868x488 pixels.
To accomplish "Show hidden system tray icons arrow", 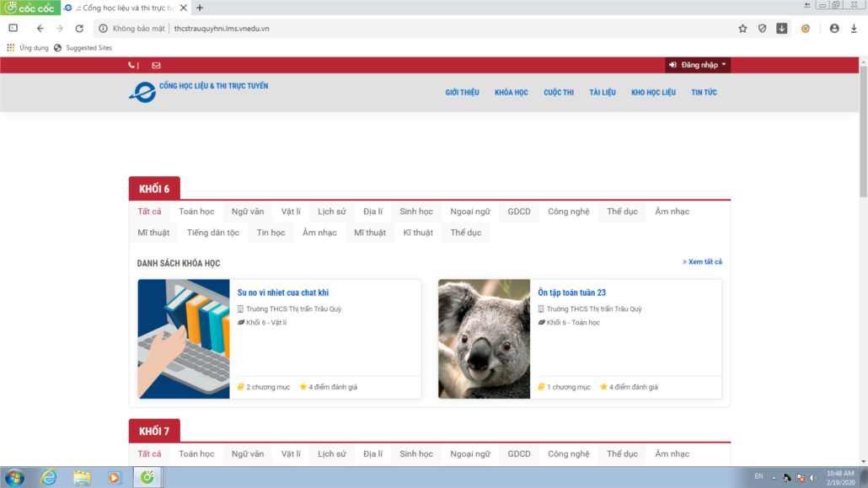I will (x=774, y=477).
